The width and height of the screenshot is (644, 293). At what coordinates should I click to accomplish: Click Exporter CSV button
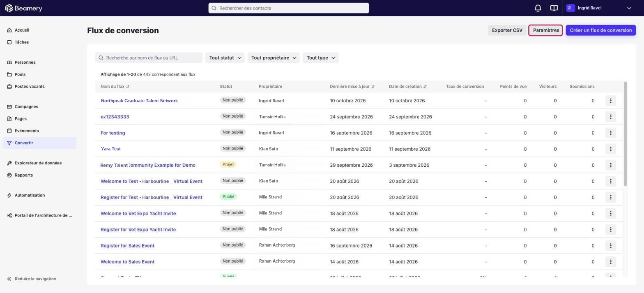pyautogui.click(x=507, y=30)
